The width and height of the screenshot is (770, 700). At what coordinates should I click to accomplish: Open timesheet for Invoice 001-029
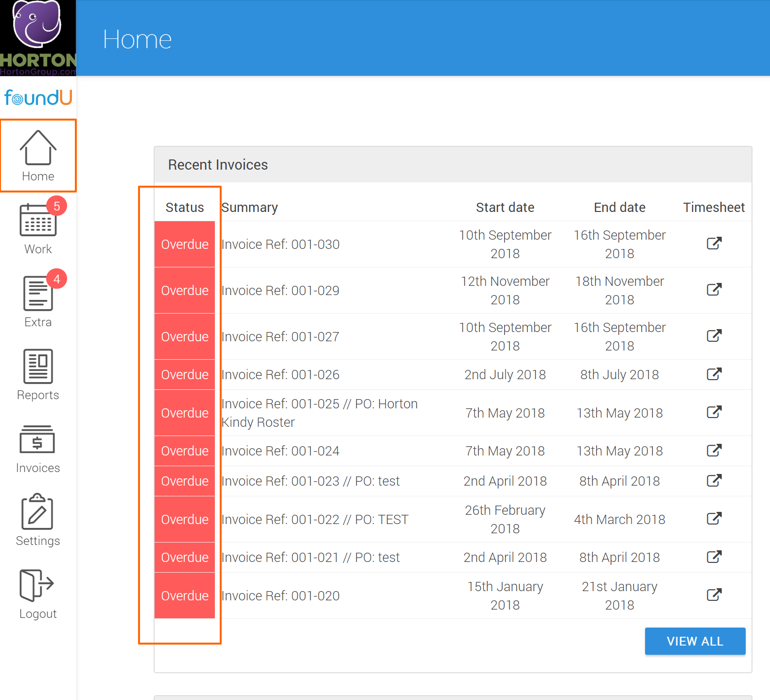coord(714,290)
